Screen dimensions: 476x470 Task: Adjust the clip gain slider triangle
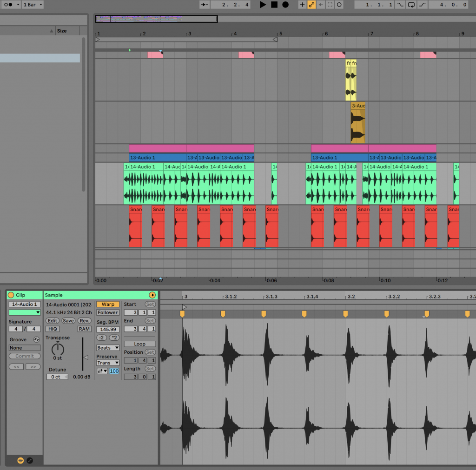pyautogui.click(x=86, y=357)
